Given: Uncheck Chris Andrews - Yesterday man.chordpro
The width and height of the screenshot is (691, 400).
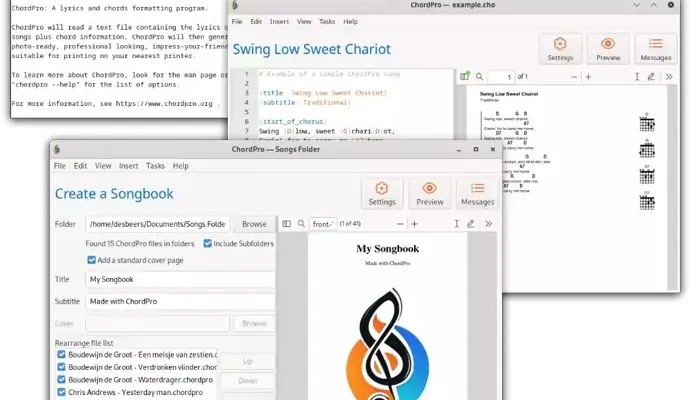Looking at the screenshot, I should click(x=62, y=393).
